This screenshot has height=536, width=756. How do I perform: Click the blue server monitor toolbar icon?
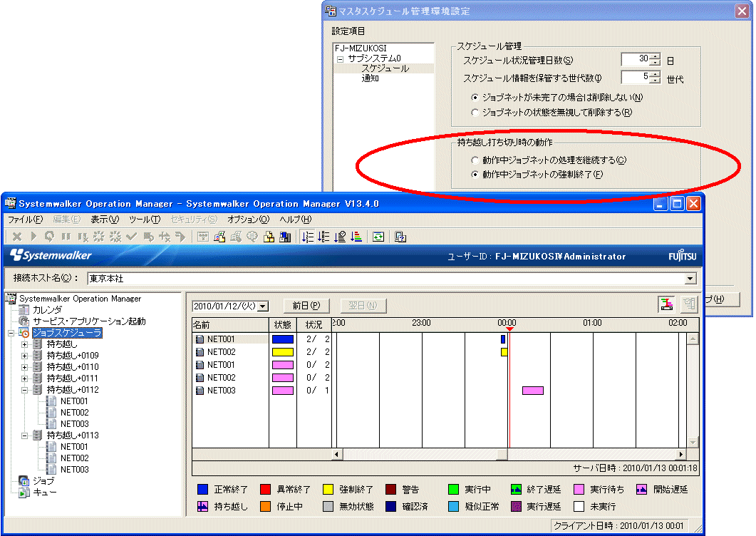pos(285,237)
